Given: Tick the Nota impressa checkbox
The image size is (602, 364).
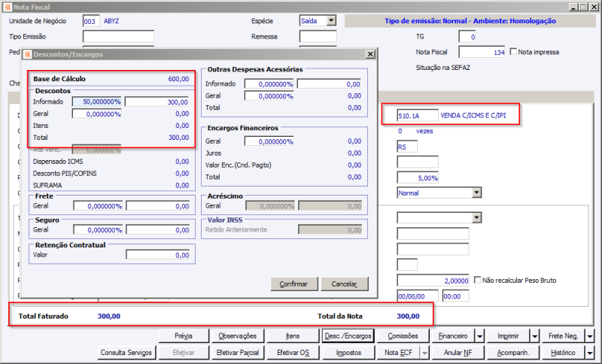Looking at the screenshot, I should tap(513, 51).
